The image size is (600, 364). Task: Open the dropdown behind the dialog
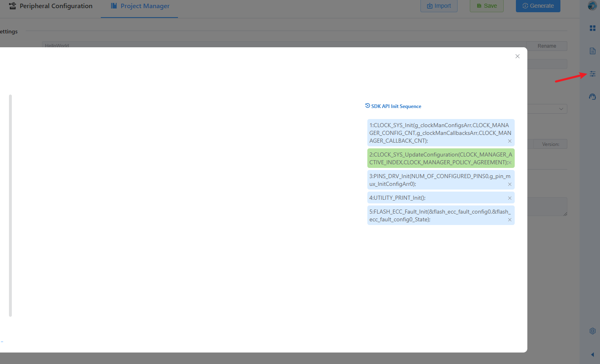point(561,109)
